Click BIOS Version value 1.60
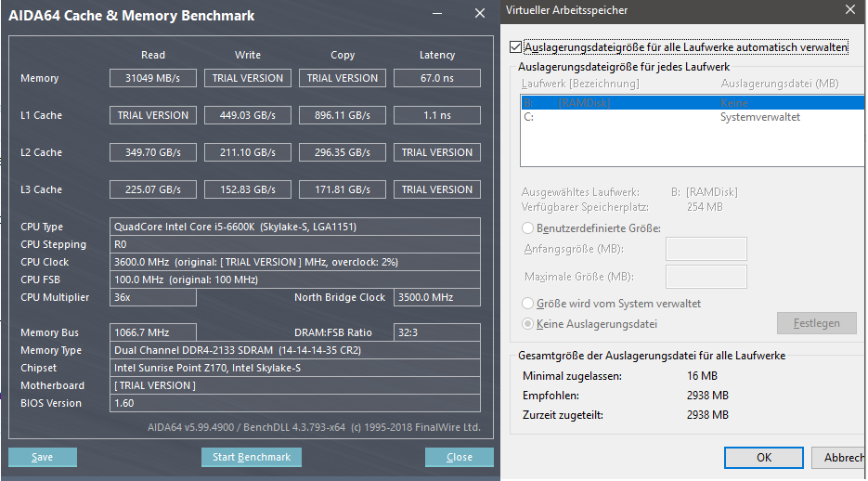 coord(295,403)
